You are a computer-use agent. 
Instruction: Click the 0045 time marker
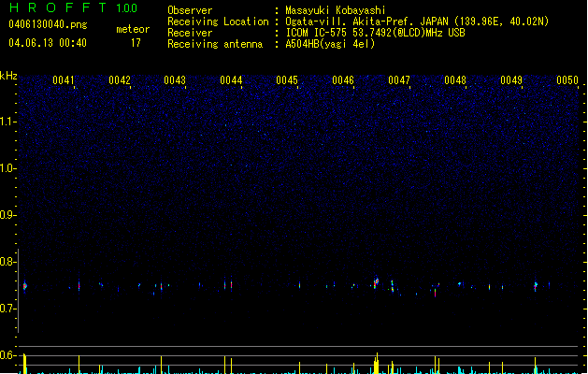click(287, 80)
